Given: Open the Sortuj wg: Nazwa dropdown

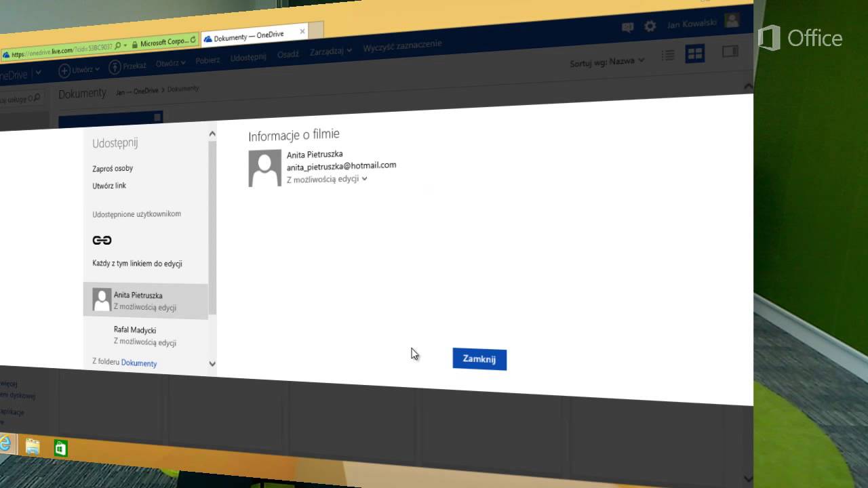Looking at the screenshot, I should pyautogui.click(x=608, y=62).
